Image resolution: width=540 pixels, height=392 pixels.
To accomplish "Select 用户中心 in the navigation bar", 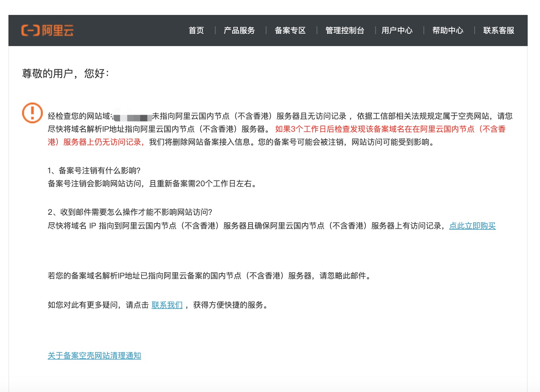I will pyautogui.click(x=397, y=31).
